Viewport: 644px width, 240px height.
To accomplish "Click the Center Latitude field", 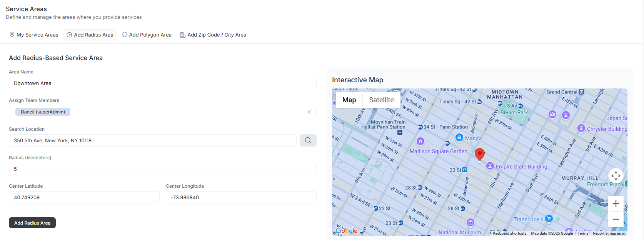I will tap(84, 197).
